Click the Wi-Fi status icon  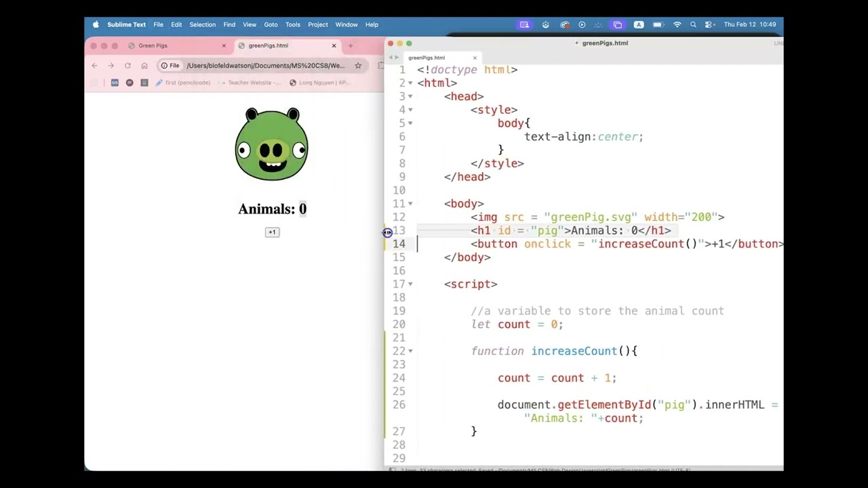click(x=677, y=24)
